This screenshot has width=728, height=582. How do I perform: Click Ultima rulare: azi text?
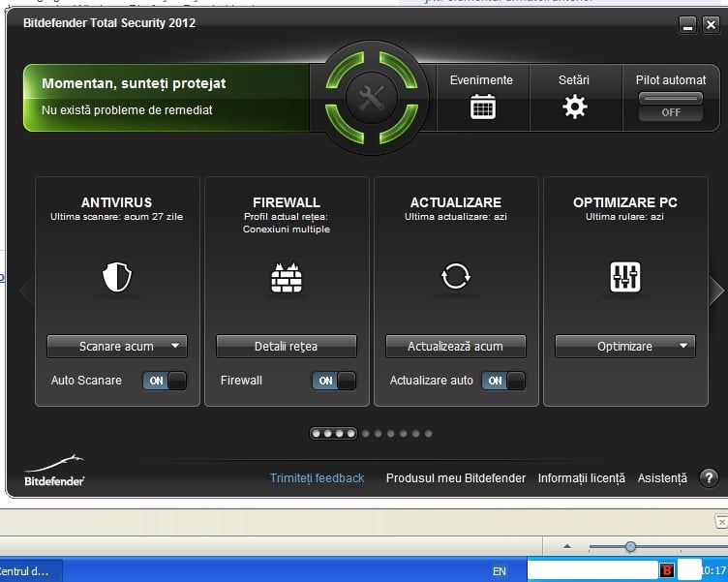click(x=625, y=217)
